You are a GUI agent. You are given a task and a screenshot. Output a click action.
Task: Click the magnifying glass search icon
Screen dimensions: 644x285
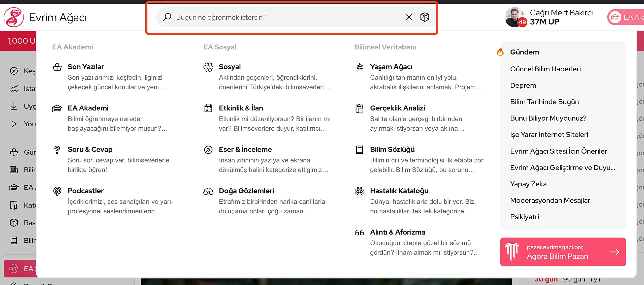167,17
